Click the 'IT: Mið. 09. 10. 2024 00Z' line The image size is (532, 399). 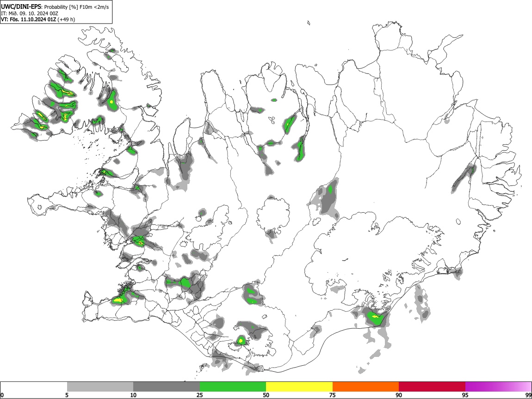[30, 13]
